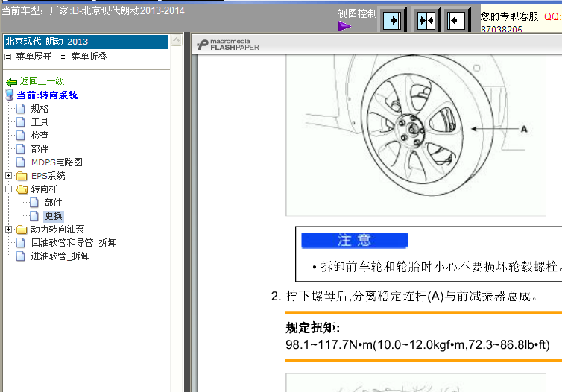Image resolution: width=562 pixels, height=392 pixels.
Task: Click the 当前:转向系统 heading
Action: (47, 95)
